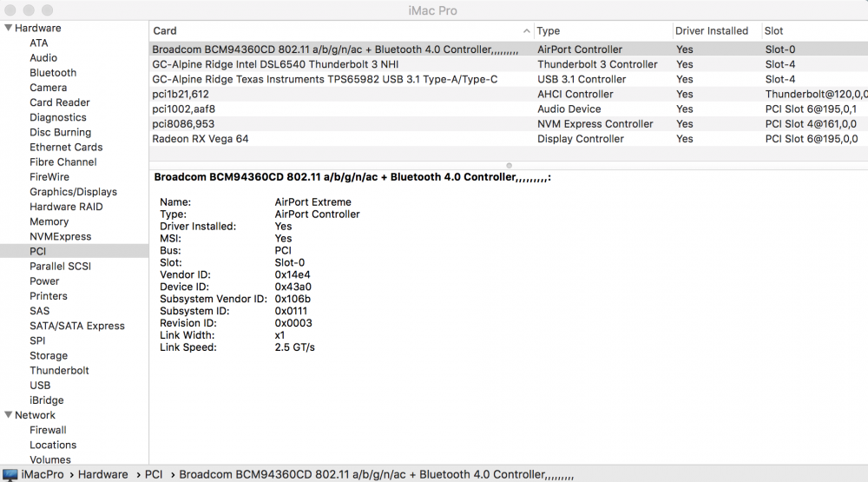Select SAS in the sidebar
The width and height of the screenshot is (868, 482).
[x=39, y=311]
